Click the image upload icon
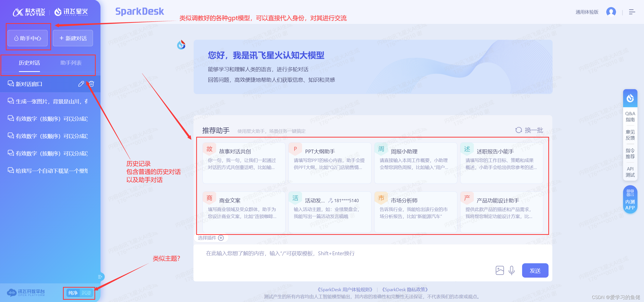This screenshot has width=644, height=302. [x=500, y=270]
